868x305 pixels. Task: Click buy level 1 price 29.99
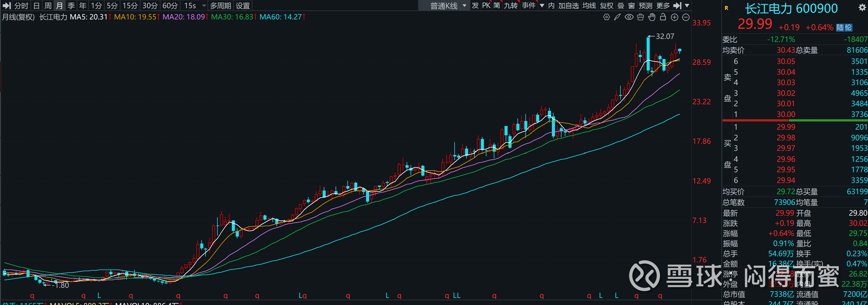[x=786, y=127]
